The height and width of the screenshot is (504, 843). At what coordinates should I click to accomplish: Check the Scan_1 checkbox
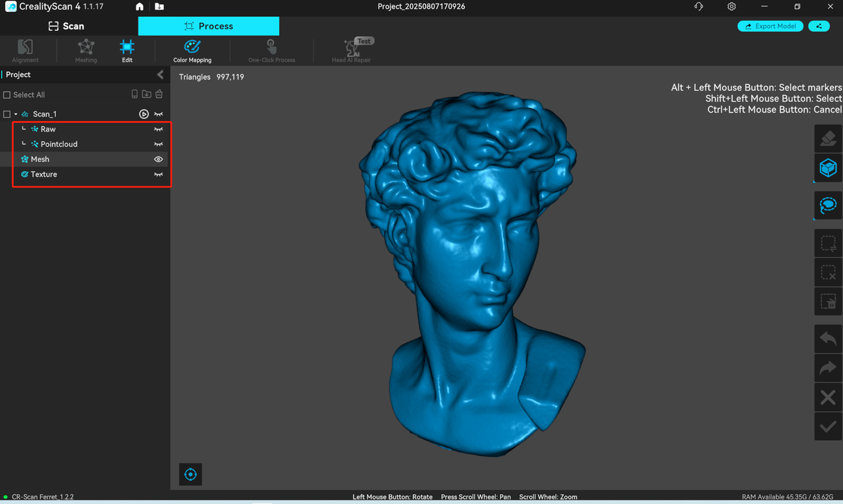(x=7, y=114)
